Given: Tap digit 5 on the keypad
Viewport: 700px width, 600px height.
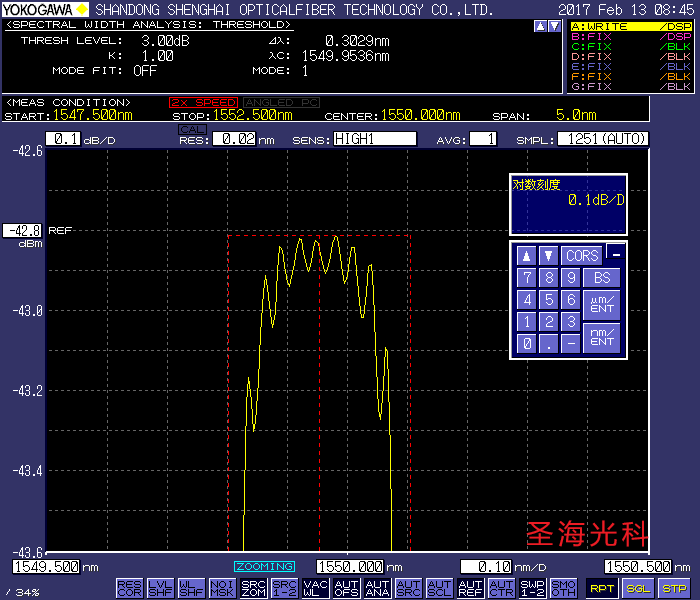Looking at the screenshot, I should coord(548,300).
